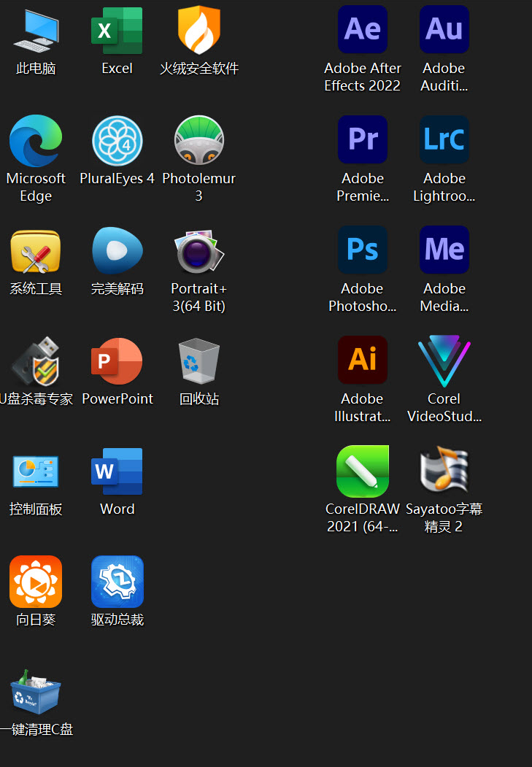Image resolution: width=532 pixels, height=767 pixels.
Task: Click the CorelDRAW 2021 icon
Action: coord(362,471)
